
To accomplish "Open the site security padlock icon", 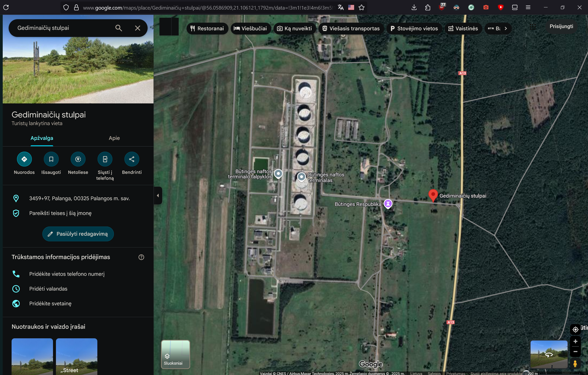I will 76,8.
